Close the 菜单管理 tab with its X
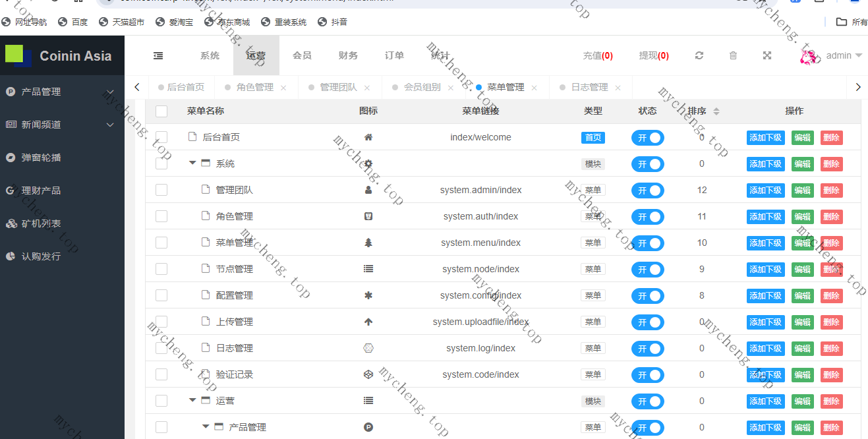This screenshot has height=439, width=868. tap(535, 88)
